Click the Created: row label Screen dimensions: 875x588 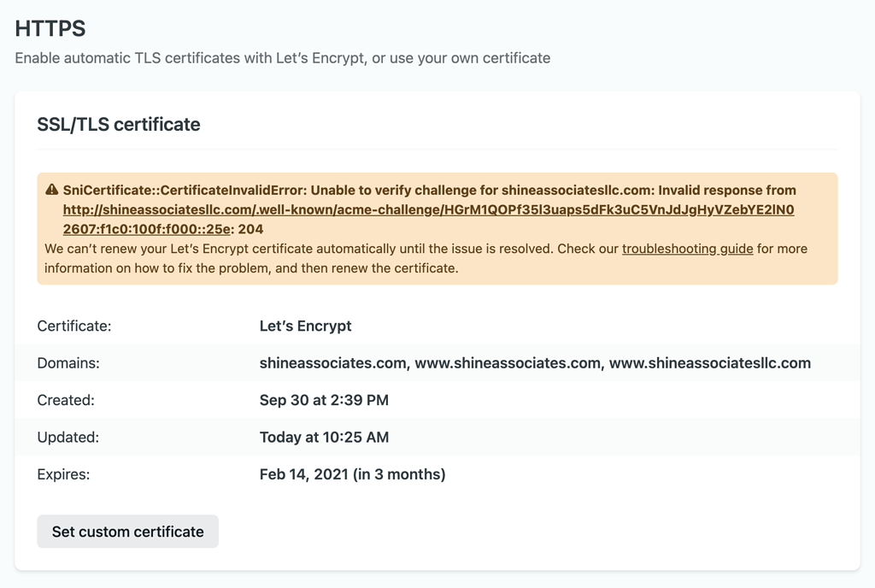pos(66,400)
